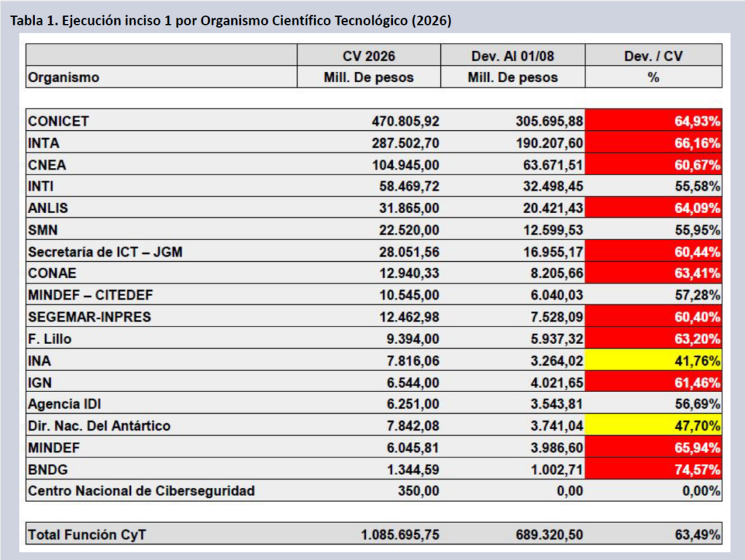Click the red cell 64,93%
The height and width of the screenshot is (560, 745).
click(653, 120)
